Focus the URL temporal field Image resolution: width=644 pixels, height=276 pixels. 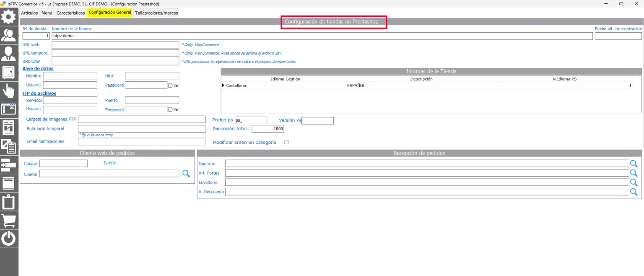115,53
